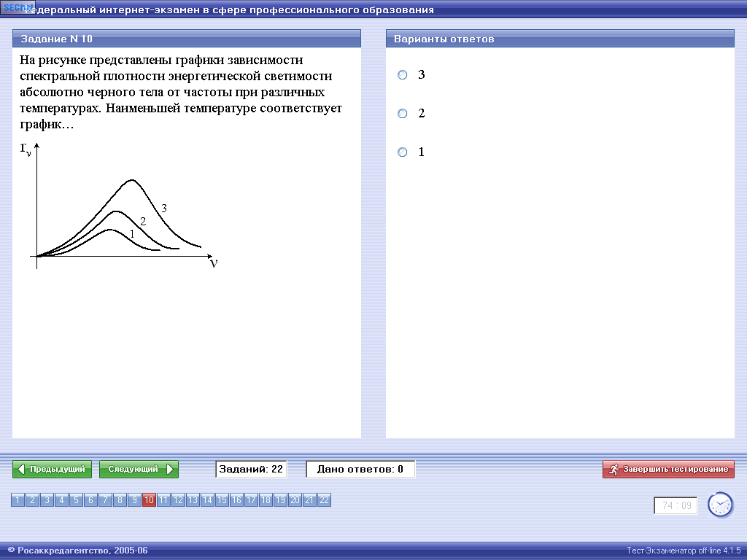Click the Задание N 10 panel header

pos(187,39)
